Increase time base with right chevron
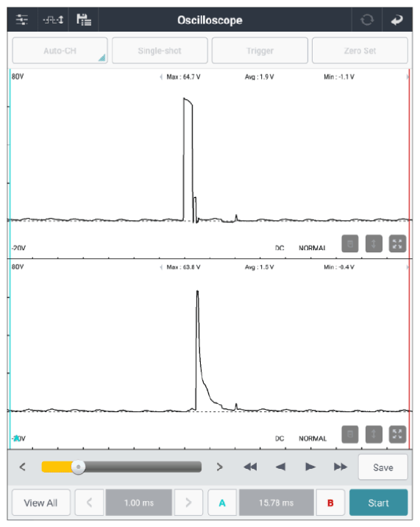420x527 pixels. coord(188,503)
